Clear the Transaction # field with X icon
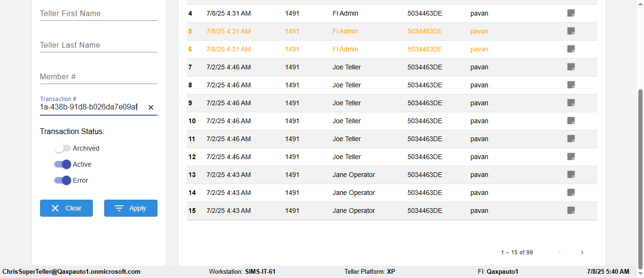644x278 pixels. coord(151,108)
